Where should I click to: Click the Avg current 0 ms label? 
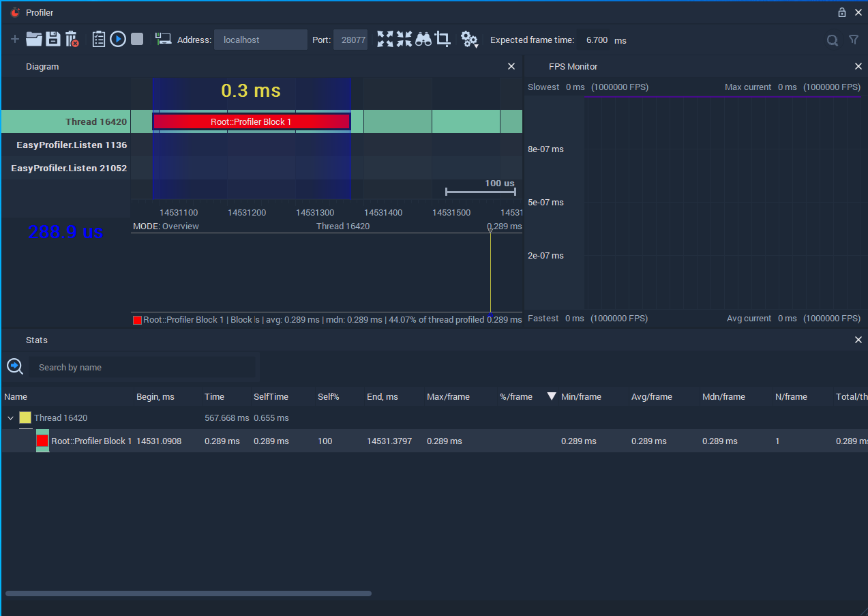coord(762,319)
